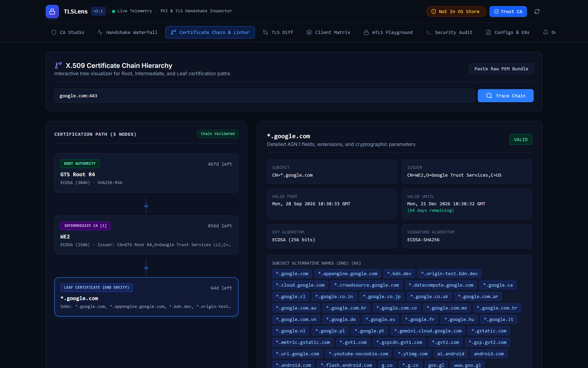Click the Client Matrix layers icon
The width and height of the screenshot is (588, 368).
click(309, 32)
